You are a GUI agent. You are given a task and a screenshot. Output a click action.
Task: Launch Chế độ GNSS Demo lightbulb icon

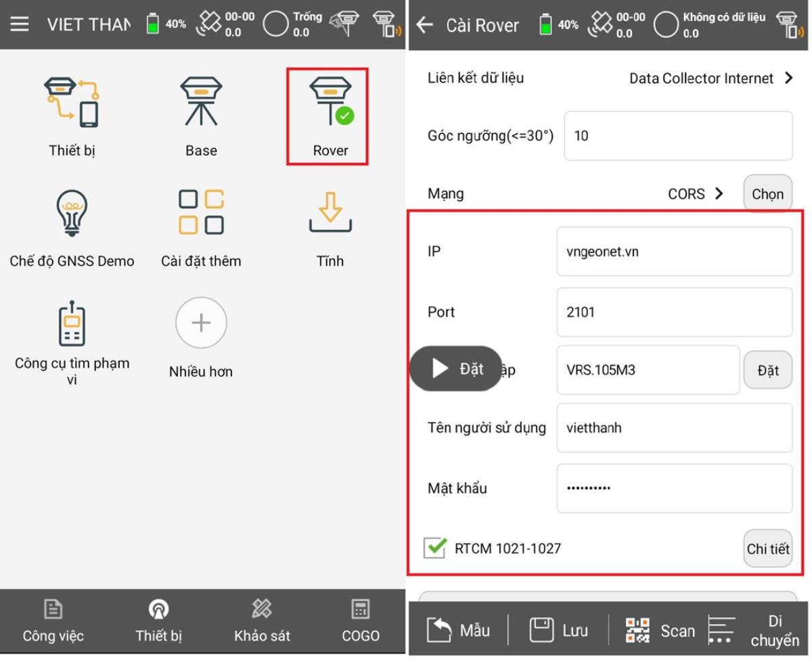point(72,214)
